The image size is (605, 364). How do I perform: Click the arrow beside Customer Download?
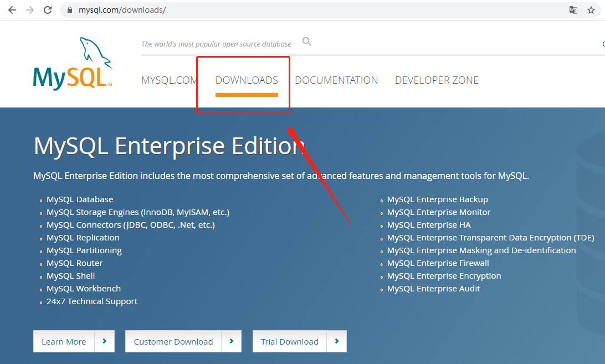(232, 341)
